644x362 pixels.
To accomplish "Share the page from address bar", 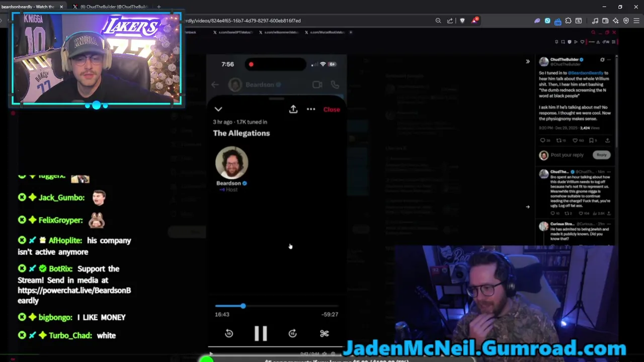I will point(450,21).
